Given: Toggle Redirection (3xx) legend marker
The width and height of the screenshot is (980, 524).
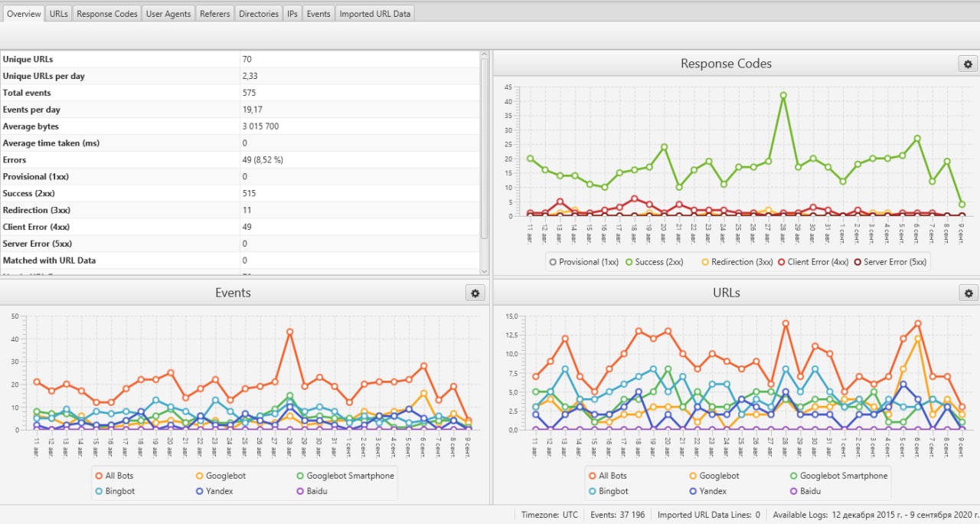Looking at the screenshot, I should 706,262.
